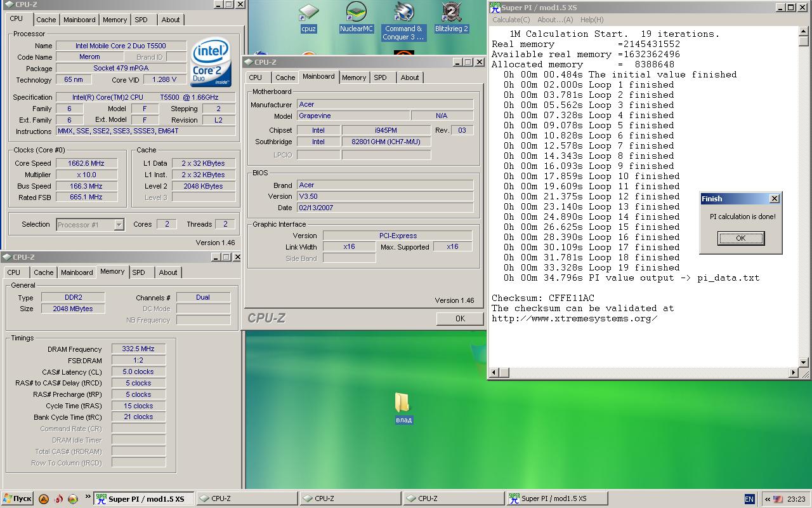Image resolution: width=812 pixels, height=508 pixels.
Task: Activate the third CPU-Z taskbar button
Action: (452, 498)
